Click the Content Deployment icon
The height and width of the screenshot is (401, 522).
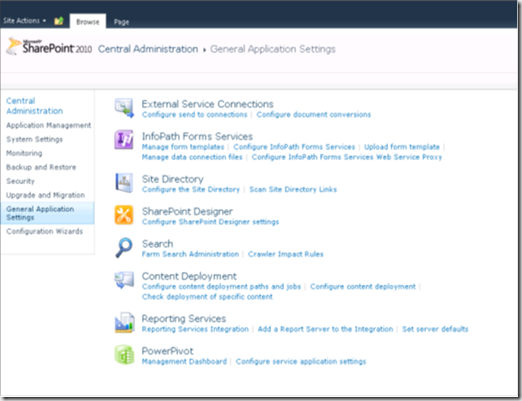pos(124,280)
